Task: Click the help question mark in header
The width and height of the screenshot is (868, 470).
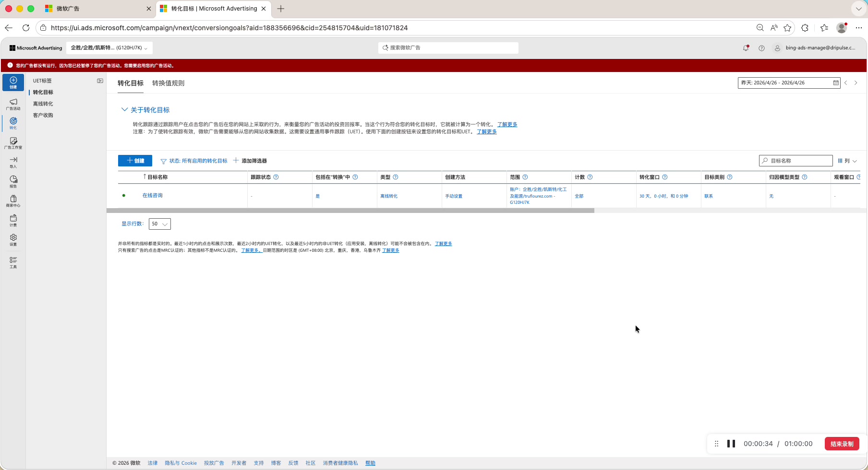Action: (761, 48)
